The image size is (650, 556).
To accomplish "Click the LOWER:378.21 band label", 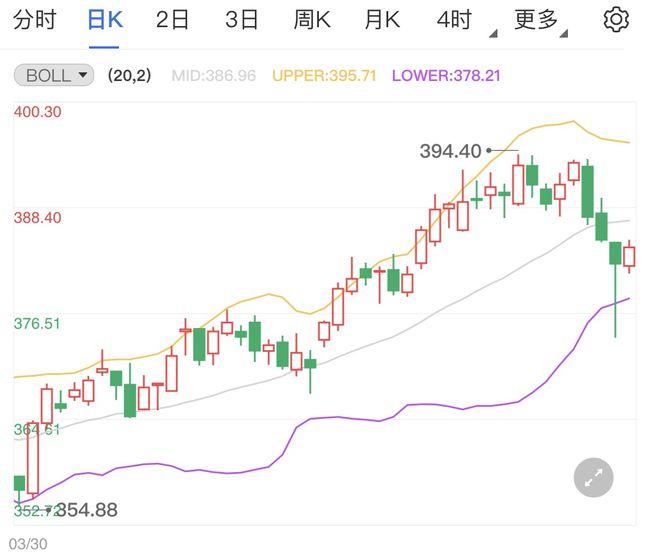I will point(446,75).
